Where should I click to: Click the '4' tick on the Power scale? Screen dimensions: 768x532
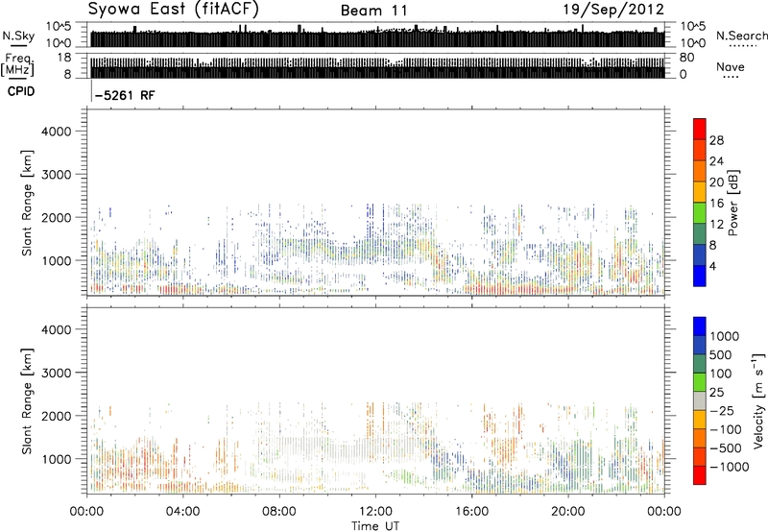pos(712,266)
